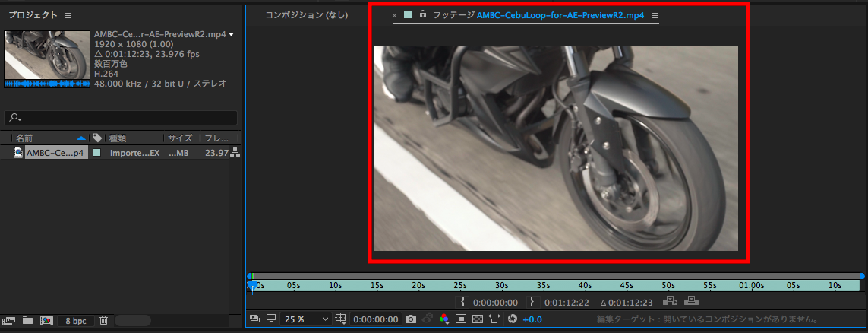This screenshot has height=333, width=868.
Task: Click the footage preview image
Action: [x=556, y=148]
